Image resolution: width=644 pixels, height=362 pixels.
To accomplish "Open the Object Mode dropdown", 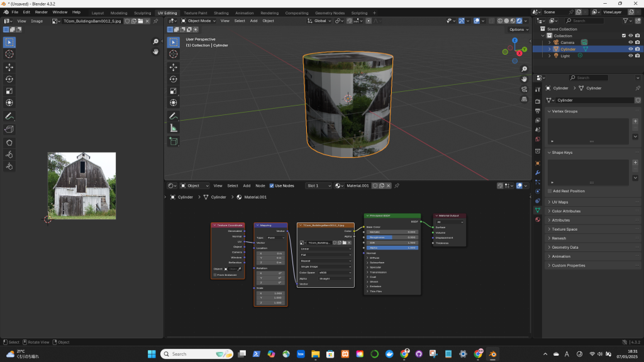I will 199,21.
